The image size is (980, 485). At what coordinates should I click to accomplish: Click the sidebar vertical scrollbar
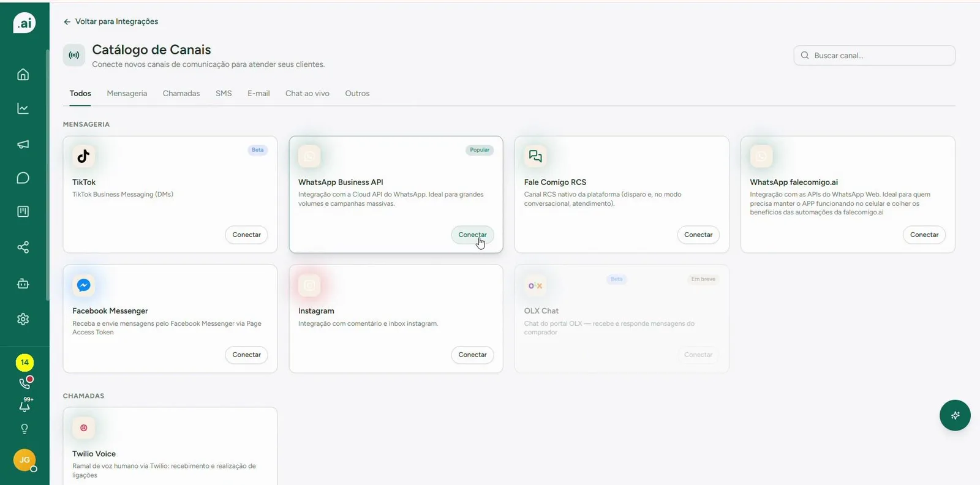pos(47,175)
